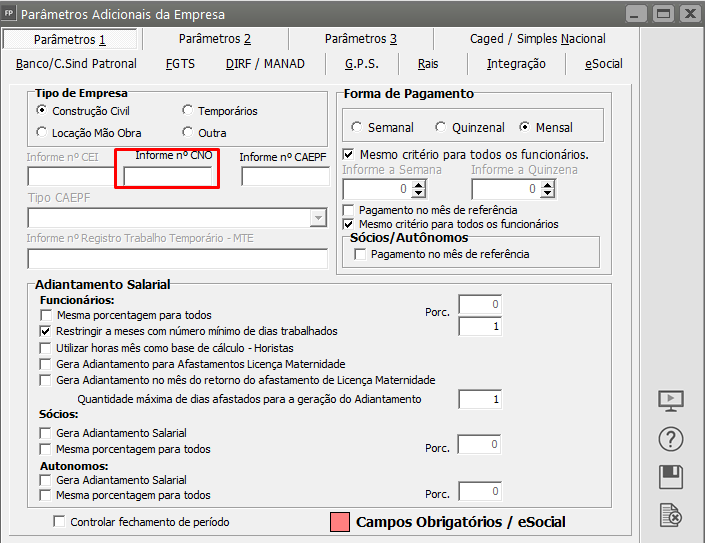Check Gera Adiantamento Salarial under Sócios
The height and width of the screenshot is (543, 705).
(45, 433)
